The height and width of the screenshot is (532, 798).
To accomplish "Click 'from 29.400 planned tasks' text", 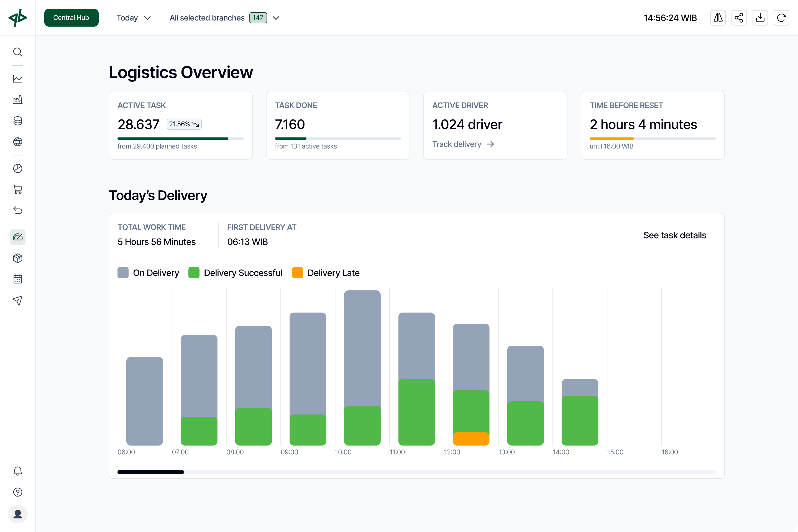I will (157, 146).
